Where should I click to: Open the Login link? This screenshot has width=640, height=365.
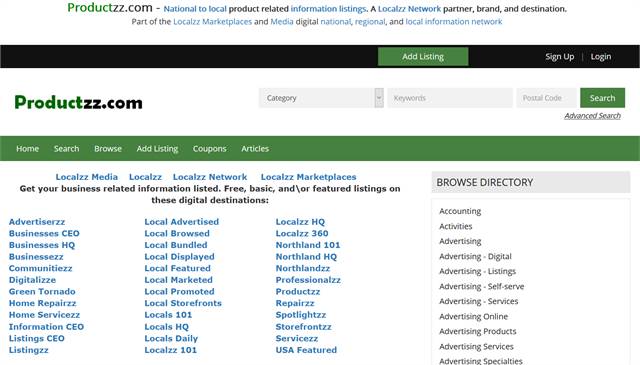tap(601, 57)
